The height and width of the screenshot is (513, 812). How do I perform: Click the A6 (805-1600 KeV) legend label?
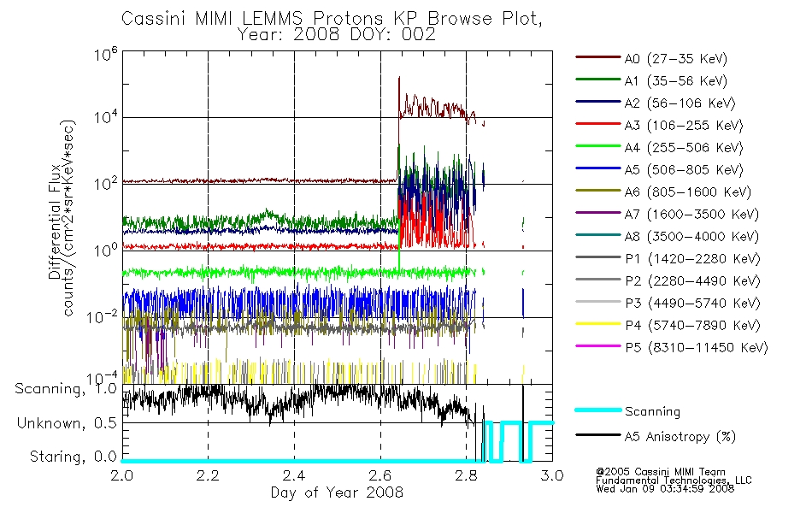pyautogui.click(x=688, y=192)
